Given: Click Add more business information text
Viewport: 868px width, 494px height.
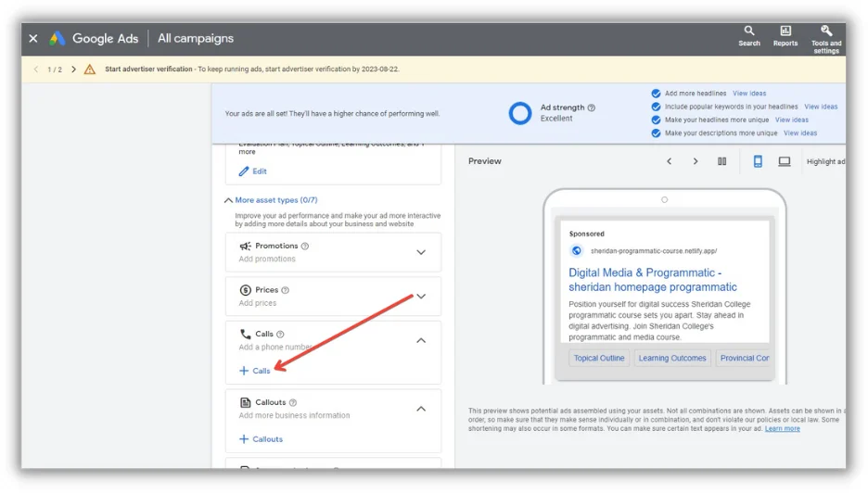Looking at the screenshot, I should [294, 415].
